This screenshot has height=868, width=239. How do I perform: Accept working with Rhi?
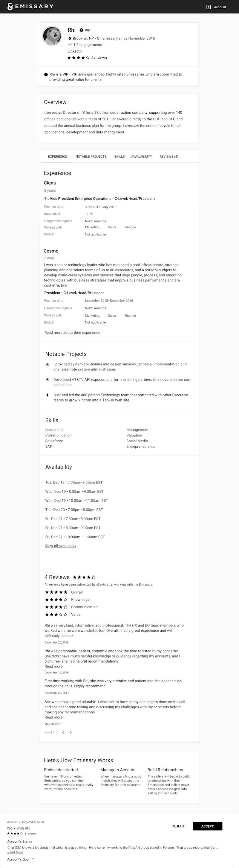[207, 826]
